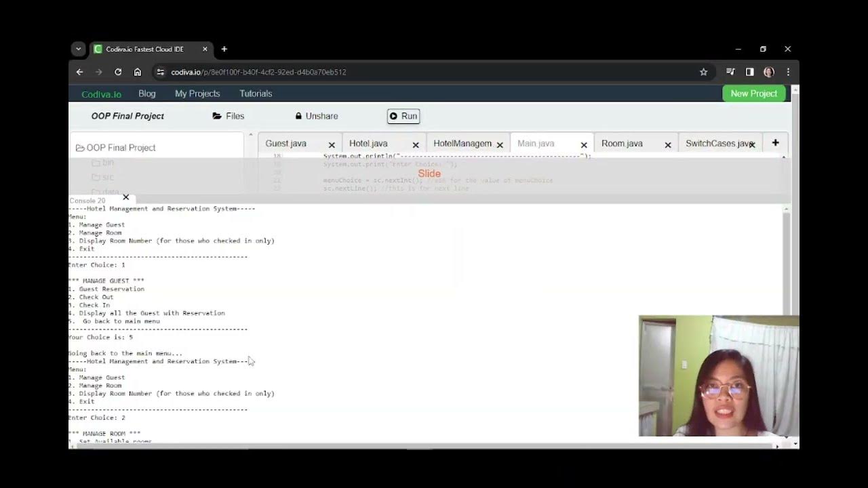This screenshot has height=488, width=868.
Task: Add a new file with plus icon
Action: point(775,143)
